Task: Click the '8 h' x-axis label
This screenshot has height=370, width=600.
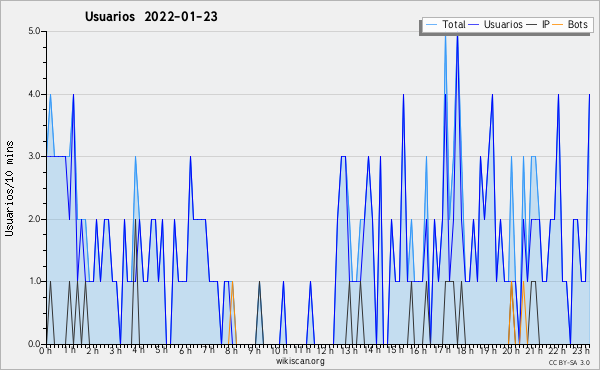Action: click(231, 350)
